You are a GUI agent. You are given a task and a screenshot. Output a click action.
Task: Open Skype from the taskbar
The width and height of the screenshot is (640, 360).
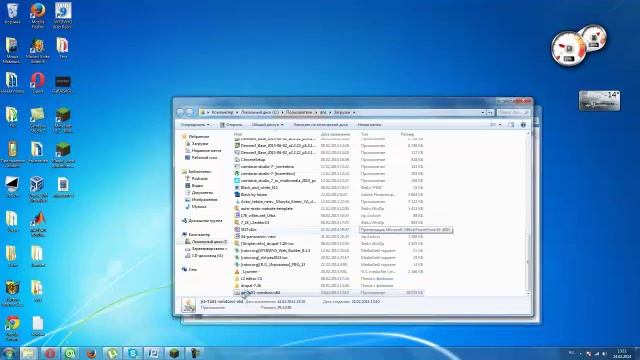coord(133,353)
